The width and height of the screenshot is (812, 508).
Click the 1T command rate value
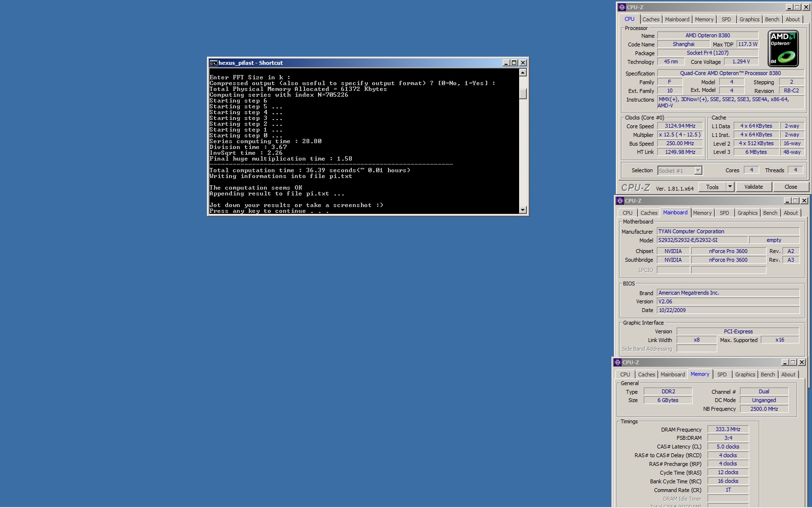click(x=728, y=490)
